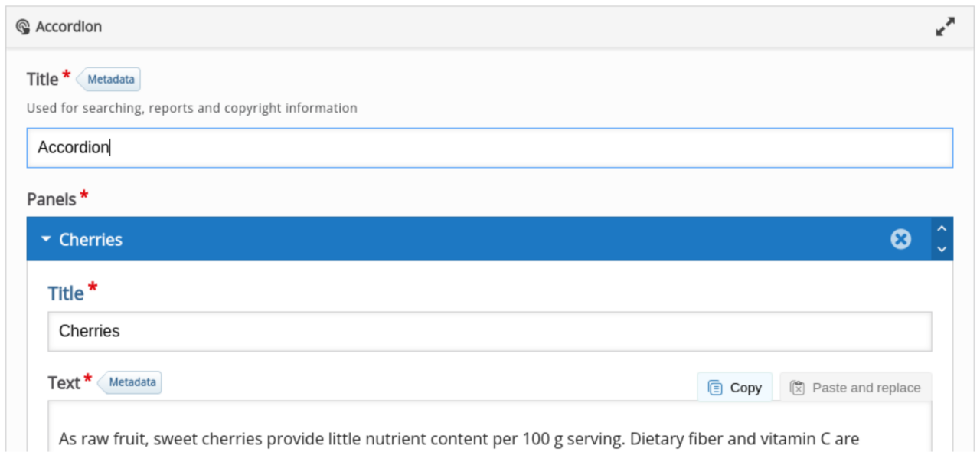The width and height of the screenshot is (980, 462).
Task: Click the searching and reports helper text
Action: tap(191, 108)
